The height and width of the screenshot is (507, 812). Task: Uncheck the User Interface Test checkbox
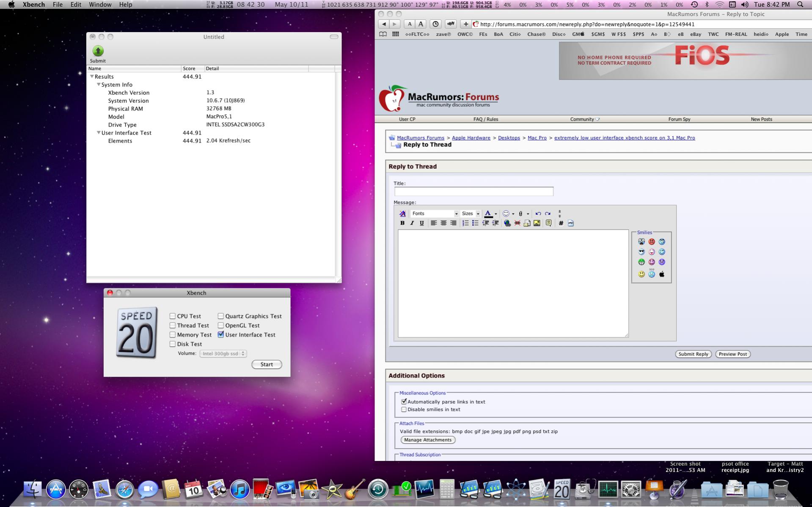(x=221, y=334)
